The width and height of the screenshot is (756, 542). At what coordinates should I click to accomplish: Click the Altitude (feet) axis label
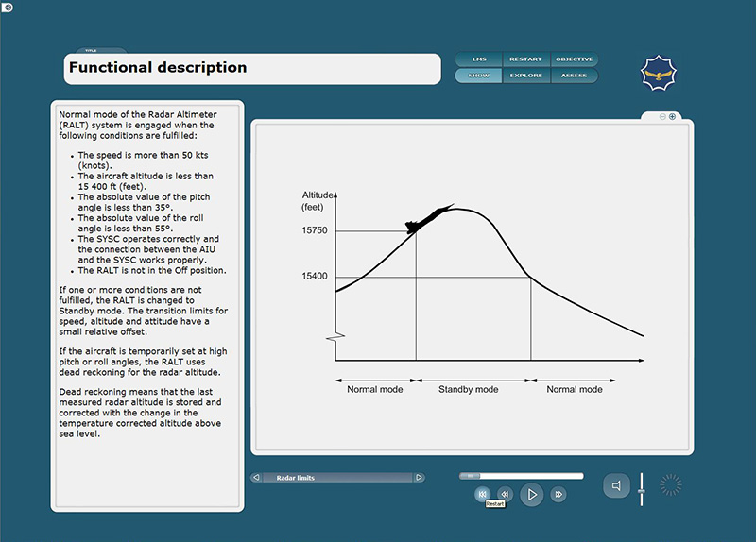[x=318, y=201]
